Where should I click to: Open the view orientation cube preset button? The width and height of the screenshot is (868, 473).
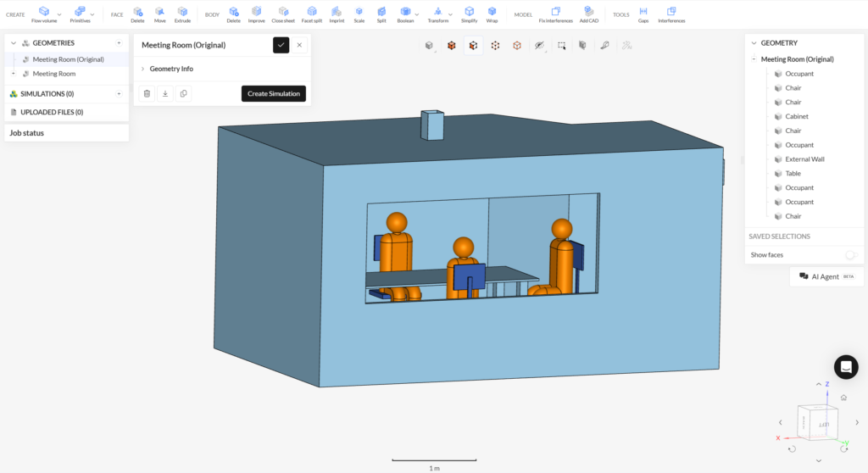[x=429, y=46]
